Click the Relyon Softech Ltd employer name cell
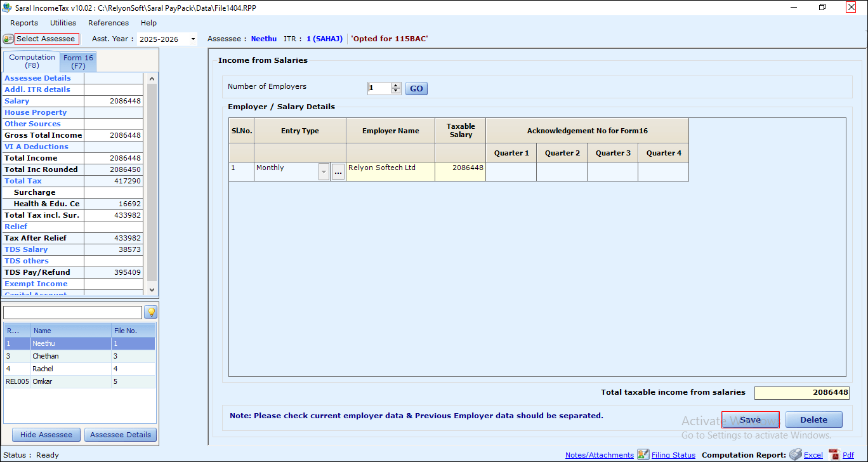The width and height of the screenshot is (868, 462). (x=390, y=172)
